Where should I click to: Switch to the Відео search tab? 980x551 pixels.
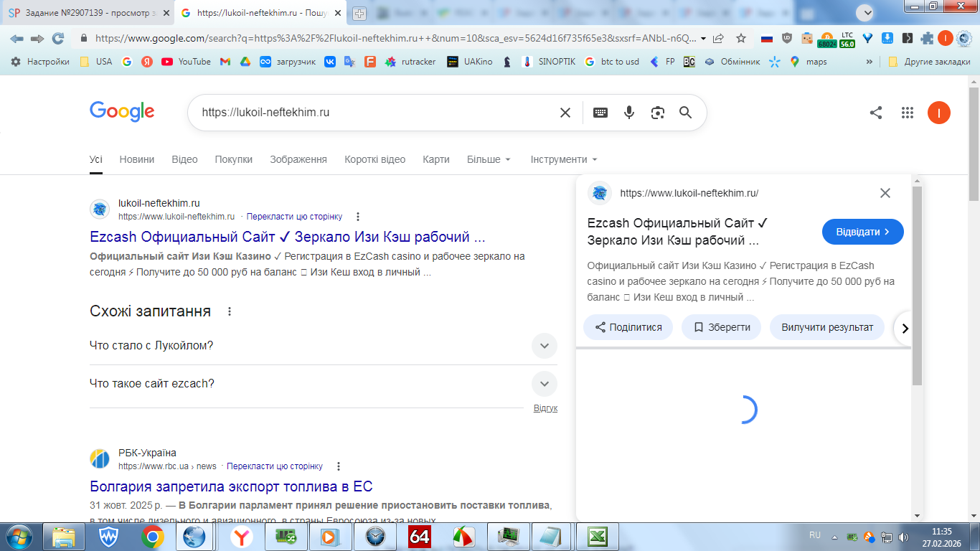pos(184,159)
